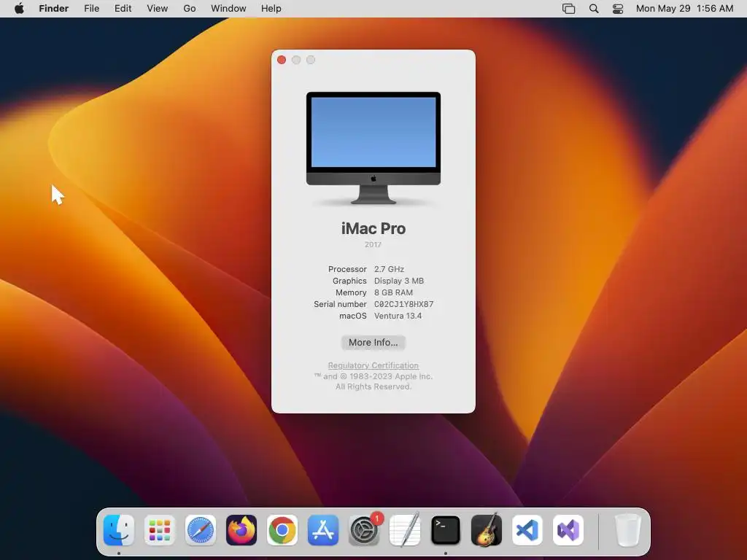Open the Help menu
The height and width of the screenshot is (560, 747).
tap(271, 9)
